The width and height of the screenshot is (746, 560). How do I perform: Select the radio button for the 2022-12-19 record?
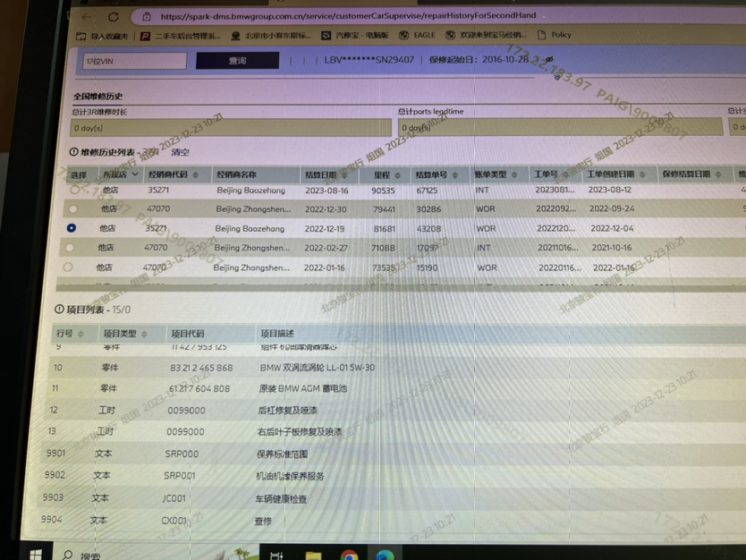pos(72,228)
